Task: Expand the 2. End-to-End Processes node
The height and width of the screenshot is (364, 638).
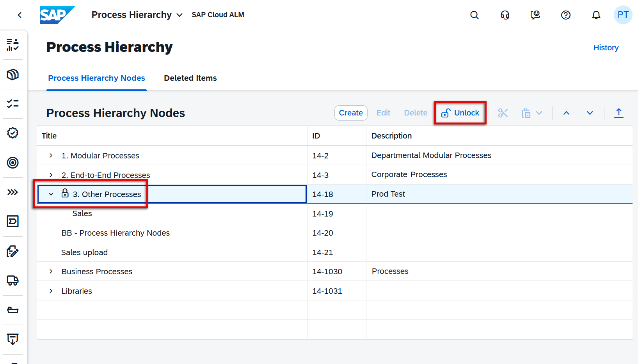Action: 51,175
